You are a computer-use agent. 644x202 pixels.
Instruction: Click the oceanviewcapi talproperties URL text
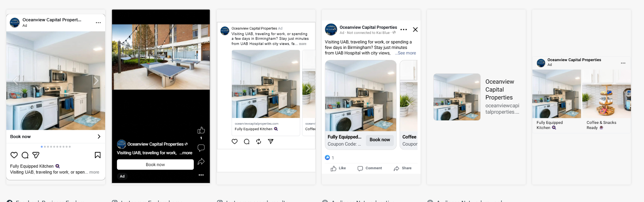pos(502,109)
